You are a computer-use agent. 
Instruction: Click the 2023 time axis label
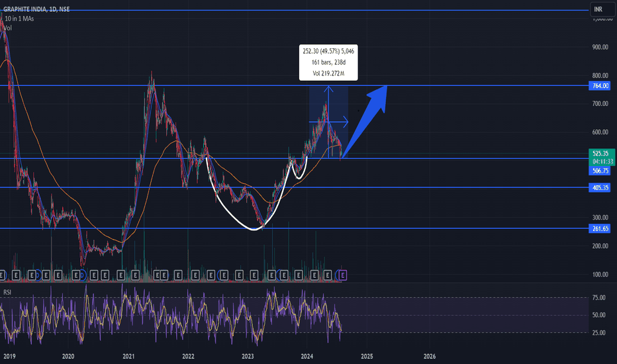click(x=248, y=356)
